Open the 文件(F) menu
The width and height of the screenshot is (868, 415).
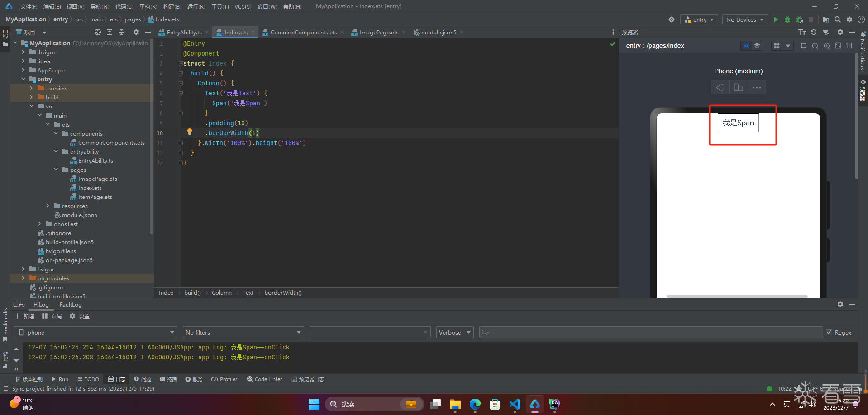point(29,6)
